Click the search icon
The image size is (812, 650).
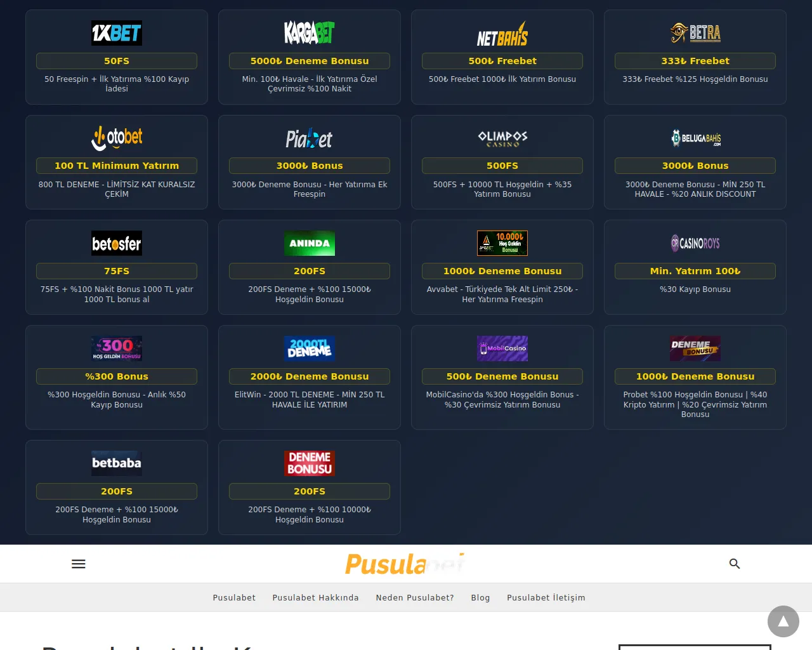[x=735, y=564]
